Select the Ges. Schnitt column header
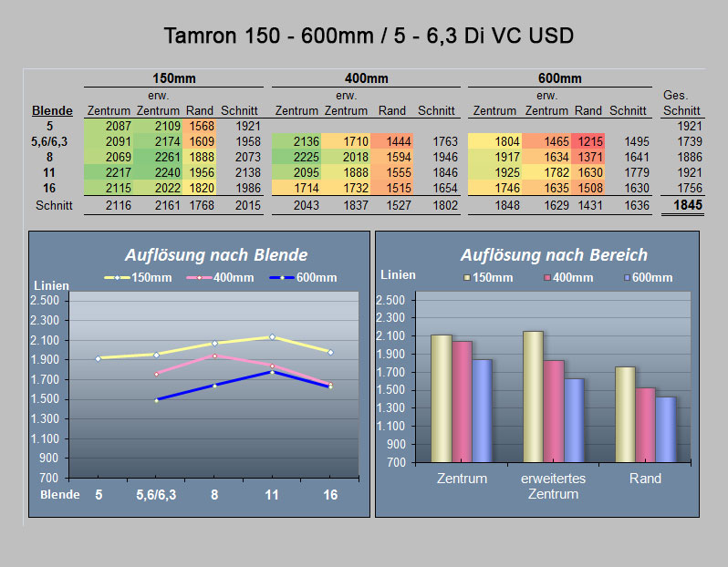728x567 pixels. click(x=681, y=103)
